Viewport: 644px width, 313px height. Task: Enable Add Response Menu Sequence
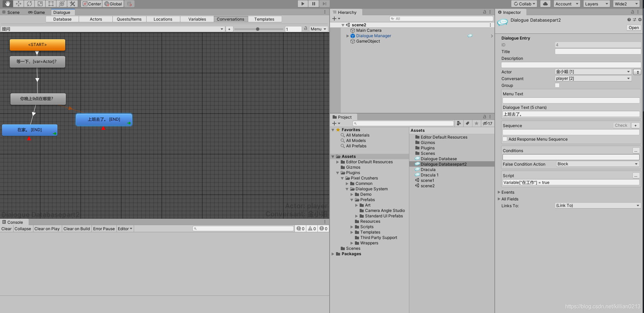point(505,139)
